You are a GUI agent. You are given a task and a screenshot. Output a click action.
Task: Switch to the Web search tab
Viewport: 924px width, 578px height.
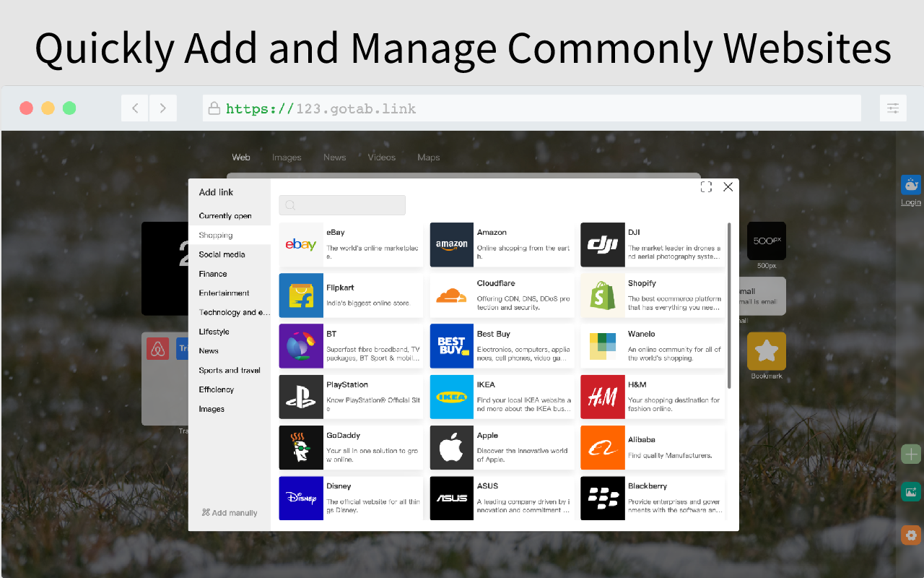241,157
